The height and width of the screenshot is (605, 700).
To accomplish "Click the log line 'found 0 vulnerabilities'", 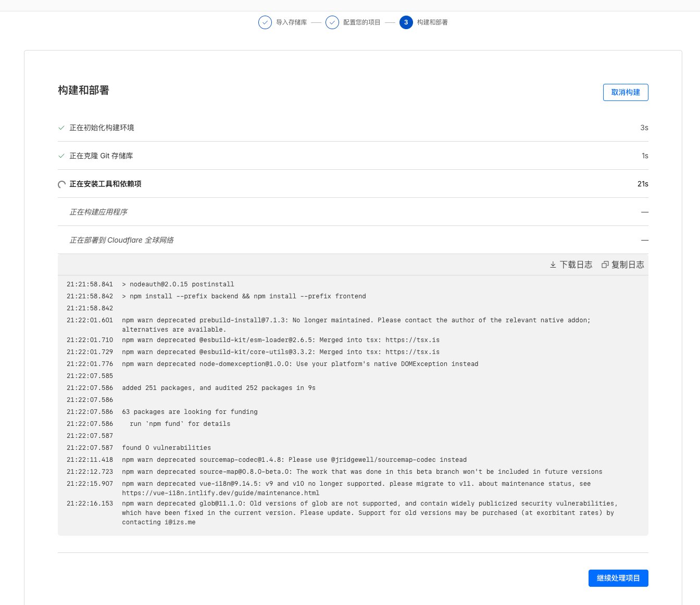I will [x=167, y=448].
